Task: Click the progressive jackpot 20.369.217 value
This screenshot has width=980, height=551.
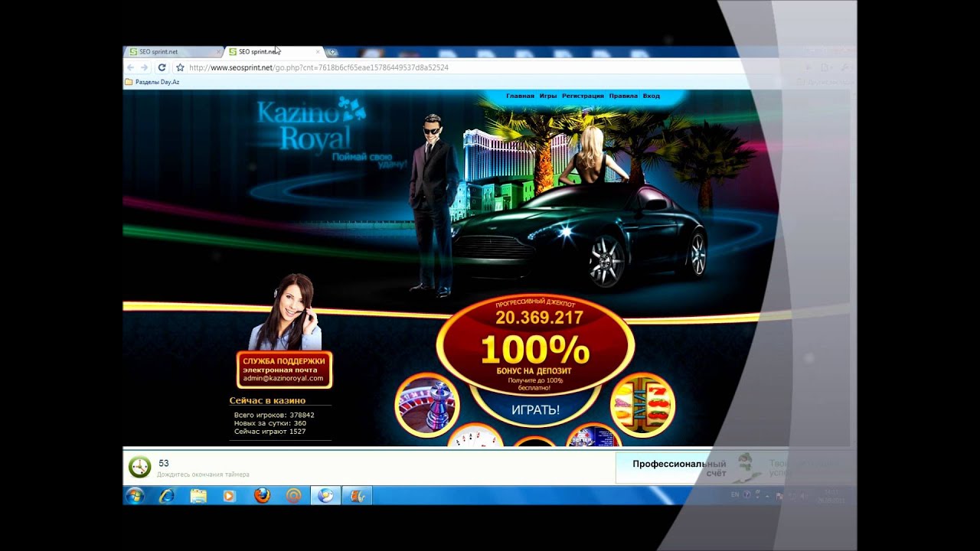Action: pos(539,318)
